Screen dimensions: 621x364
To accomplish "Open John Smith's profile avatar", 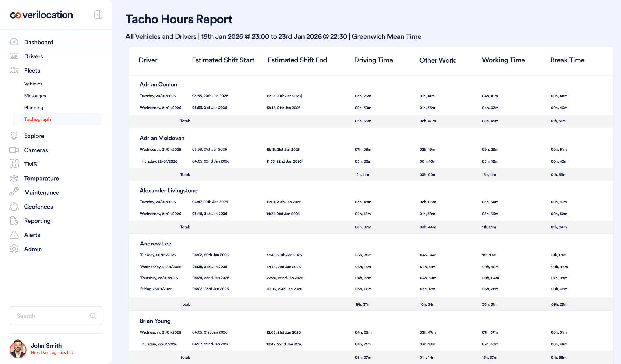I will [18, 349].
